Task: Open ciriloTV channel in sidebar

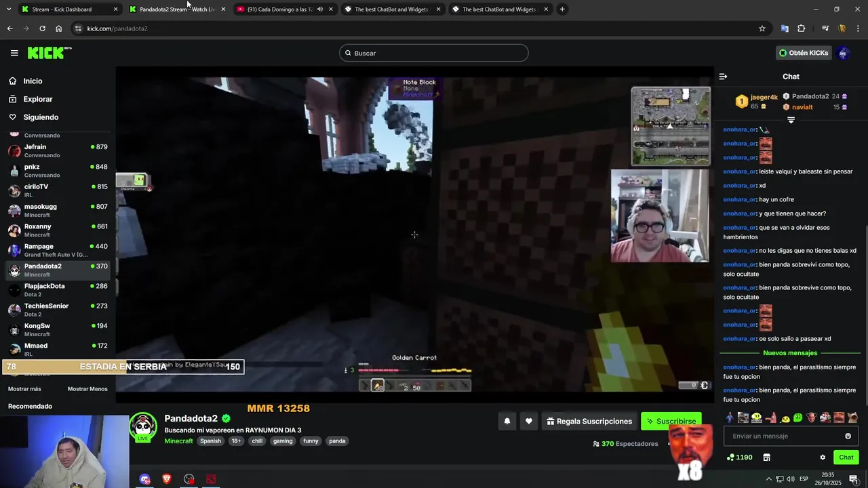Action: 58,190
